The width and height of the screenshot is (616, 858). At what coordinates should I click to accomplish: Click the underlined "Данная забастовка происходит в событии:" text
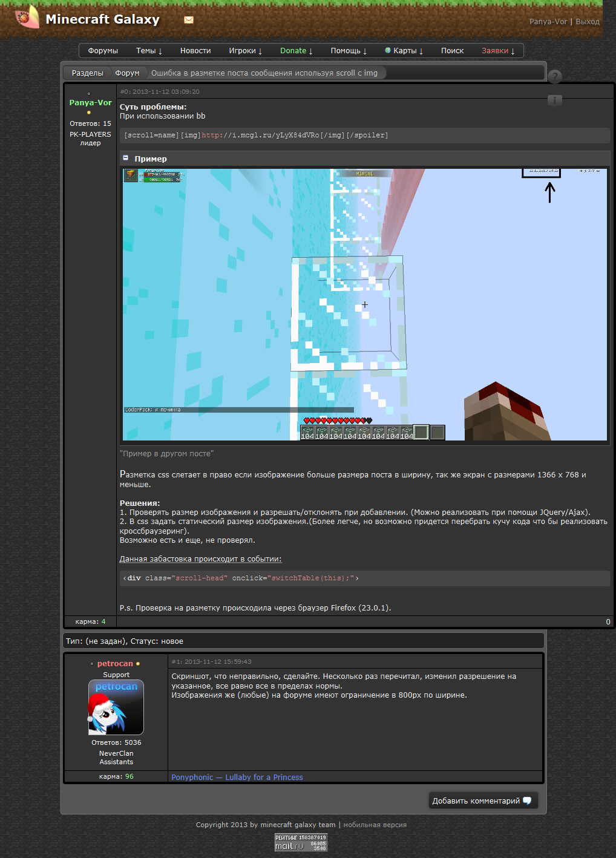[200, 559]
